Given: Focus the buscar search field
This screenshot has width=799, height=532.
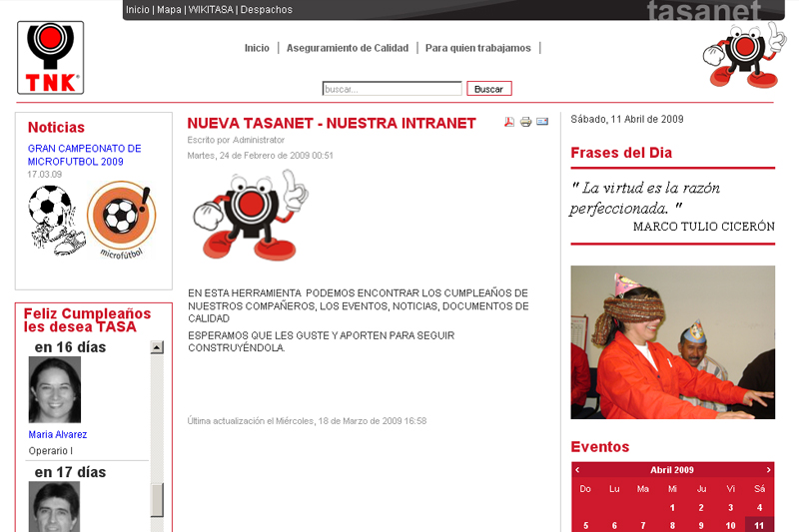Looking at the screenshot, I should click(x=392, y=89).
